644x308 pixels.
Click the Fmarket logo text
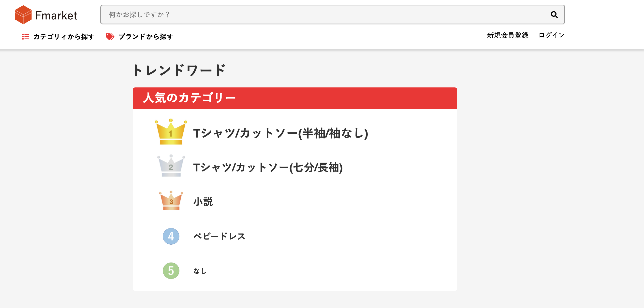tap(56, 15)
